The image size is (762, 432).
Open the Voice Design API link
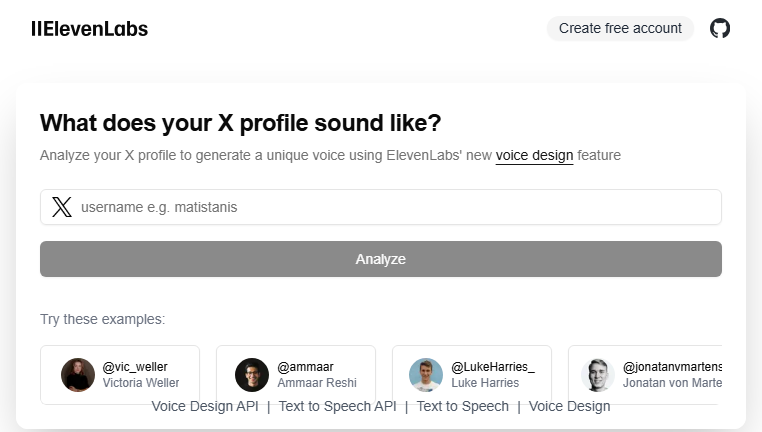tap(205, 406)
